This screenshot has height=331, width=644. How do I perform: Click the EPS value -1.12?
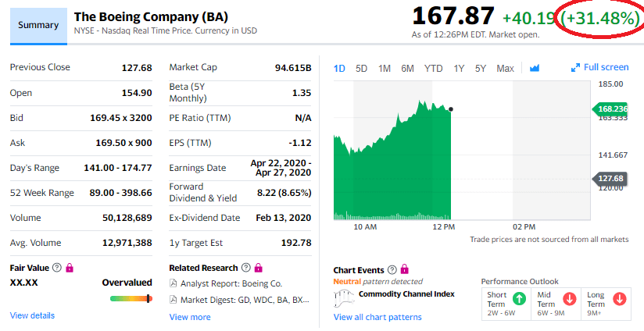point(300,143)
